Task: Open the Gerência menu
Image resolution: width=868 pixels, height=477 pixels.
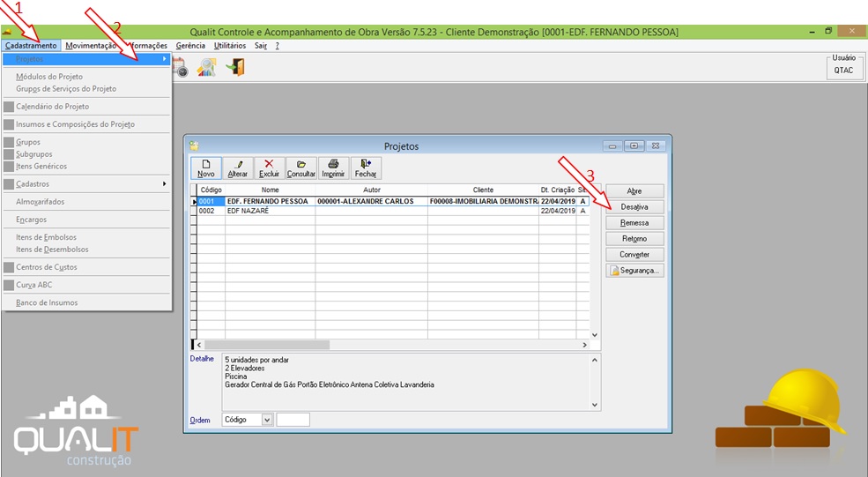Action: pyautogui.click(x=190, y=46)
